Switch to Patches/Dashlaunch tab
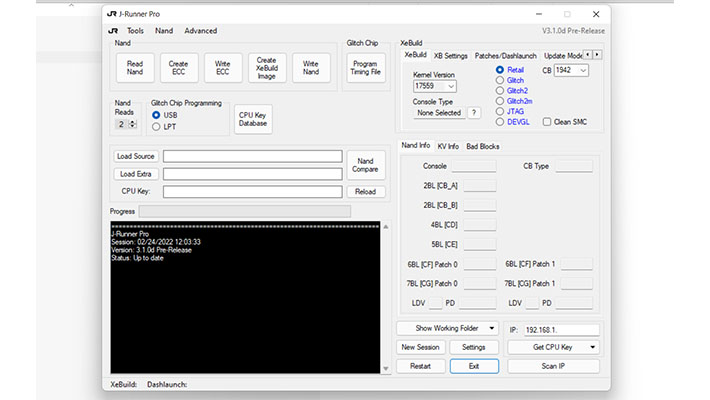This screenshot has width=710, height=400. coord(505,56)
